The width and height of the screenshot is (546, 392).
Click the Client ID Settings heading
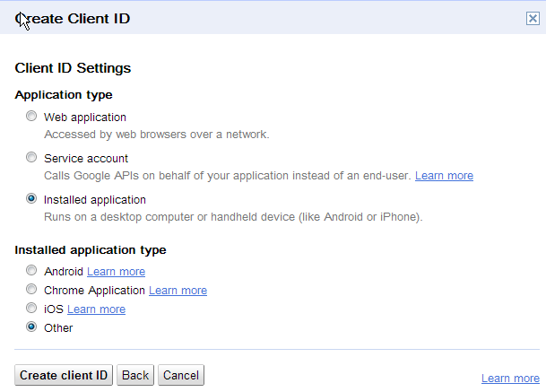coord(74,68)
